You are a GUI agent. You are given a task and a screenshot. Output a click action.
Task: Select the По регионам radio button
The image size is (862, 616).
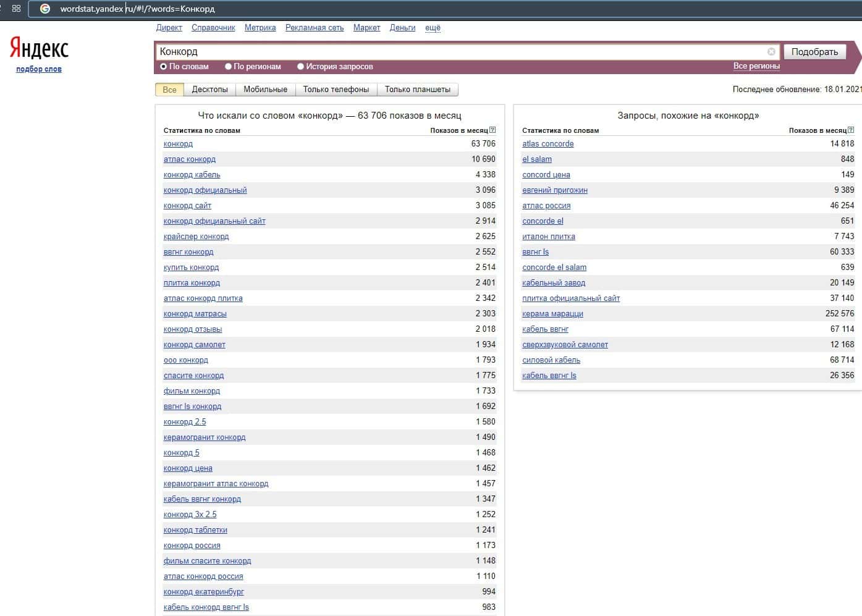[228, 67]
